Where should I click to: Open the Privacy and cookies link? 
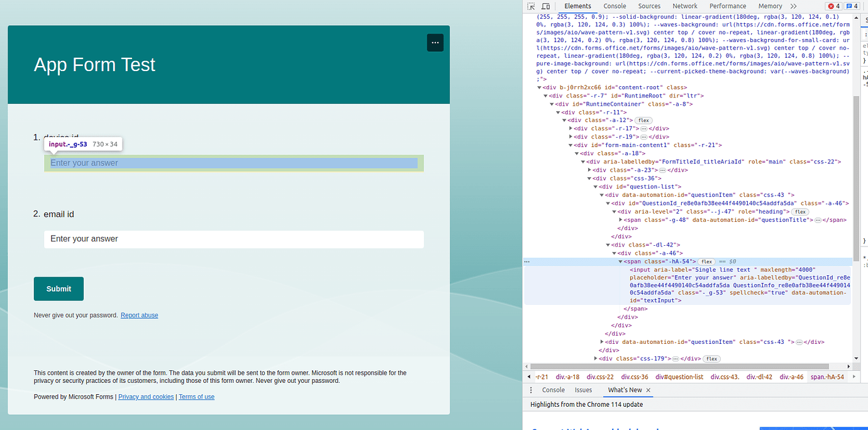pos(146,397)
